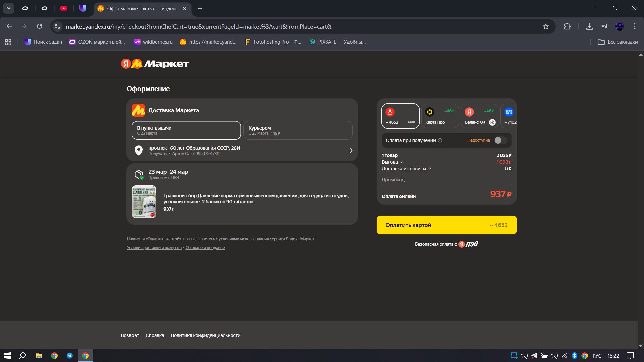
Task: Open the browser extensions puzzle icon
Action: tap(567, 26)
